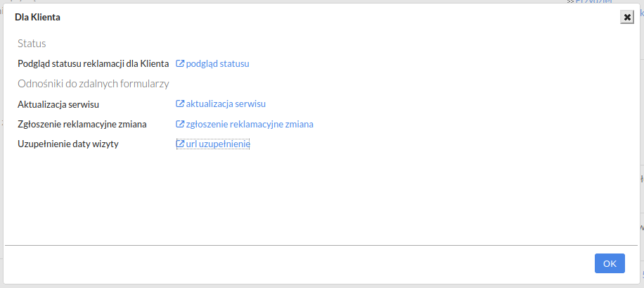
Task: Select the black Zgłoszenie reklamacyjne zmiana label text
Action: 82,124
